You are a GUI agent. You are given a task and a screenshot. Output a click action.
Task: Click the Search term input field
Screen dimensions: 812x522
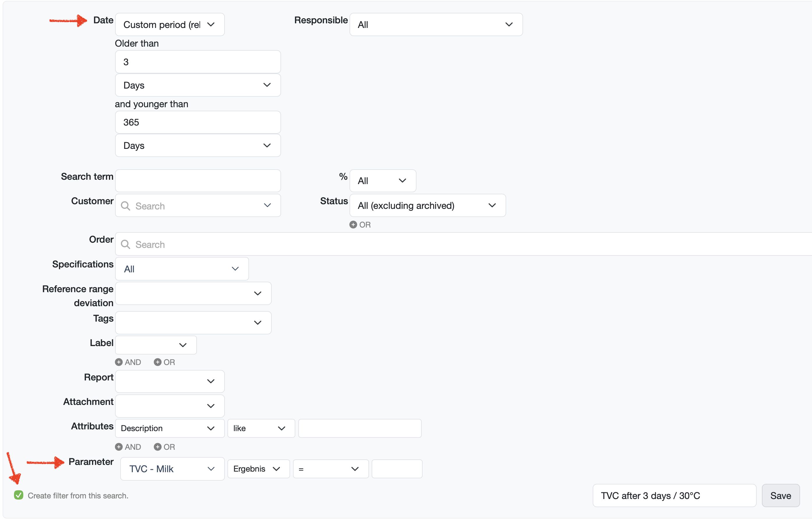point(197,181)
